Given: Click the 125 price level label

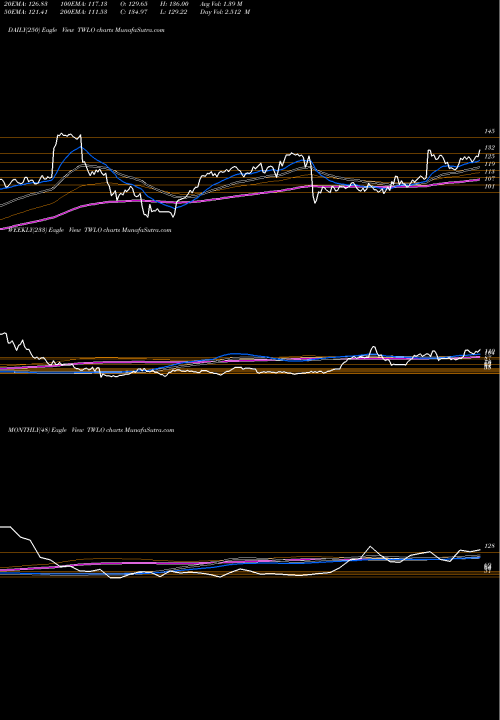Looking at the screenshot, I should 489,156.
